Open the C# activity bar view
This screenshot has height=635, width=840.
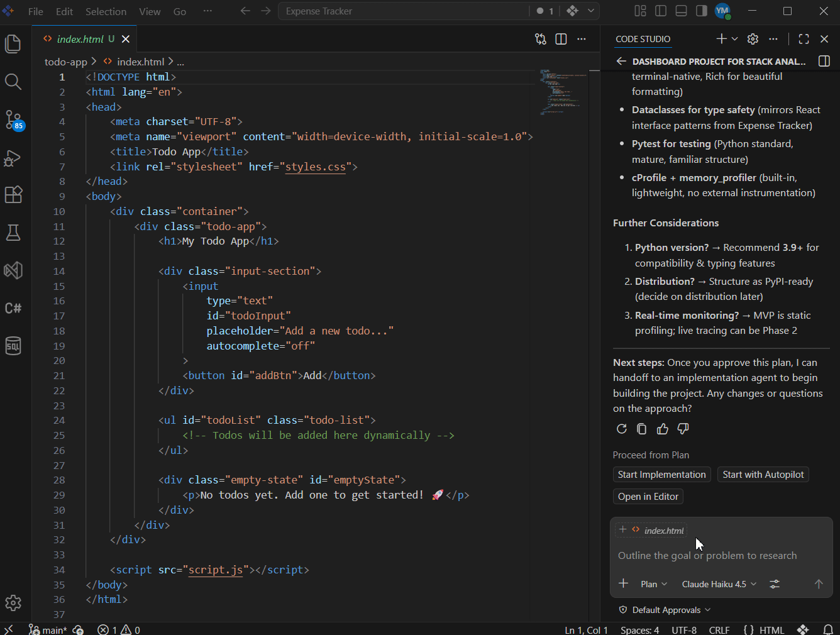tap(13, 308)
